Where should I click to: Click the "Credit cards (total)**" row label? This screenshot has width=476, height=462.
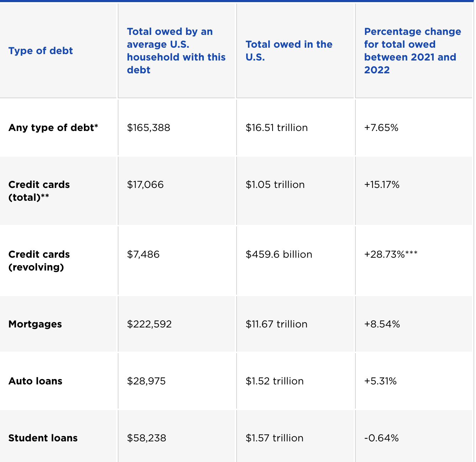pyautogui.click(x=39, y=191)
